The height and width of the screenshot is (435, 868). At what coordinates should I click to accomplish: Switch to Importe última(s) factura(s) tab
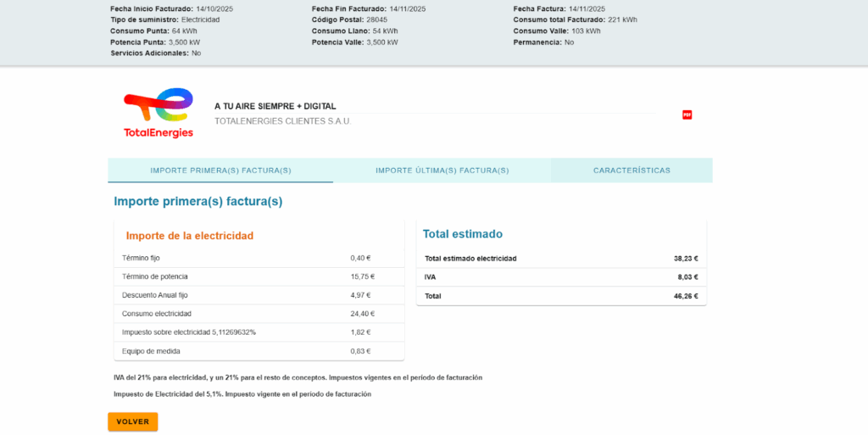pos(442,170)
